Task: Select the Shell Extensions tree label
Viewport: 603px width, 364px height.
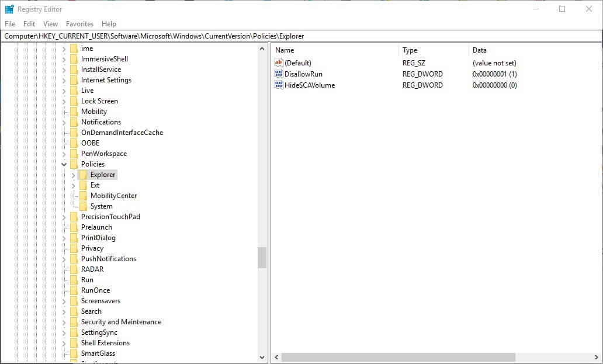Action: pos(105,343)
